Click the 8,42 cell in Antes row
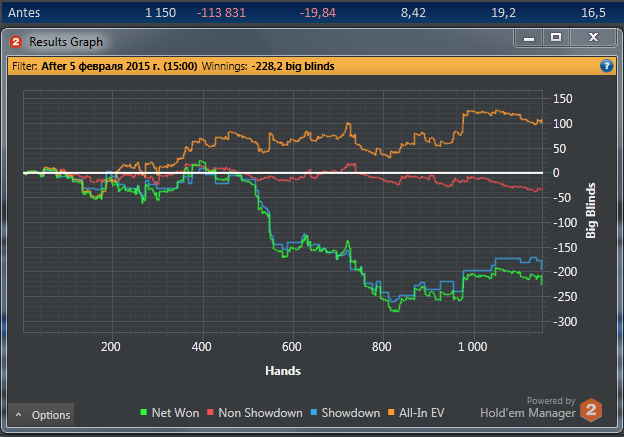This screenshot has width=624, height=437. [413, 13]
